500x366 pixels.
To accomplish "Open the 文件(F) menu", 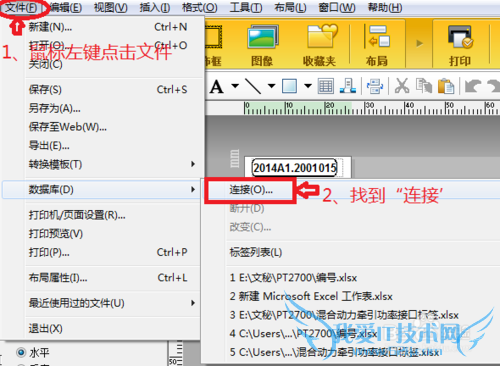I will click(x=21, y=7).
